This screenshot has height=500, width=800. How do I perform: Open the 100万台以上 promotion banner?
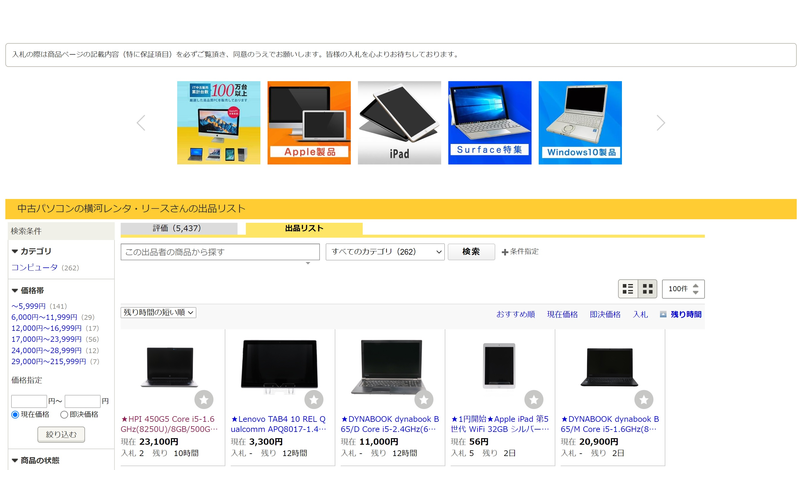click(218, 122)
